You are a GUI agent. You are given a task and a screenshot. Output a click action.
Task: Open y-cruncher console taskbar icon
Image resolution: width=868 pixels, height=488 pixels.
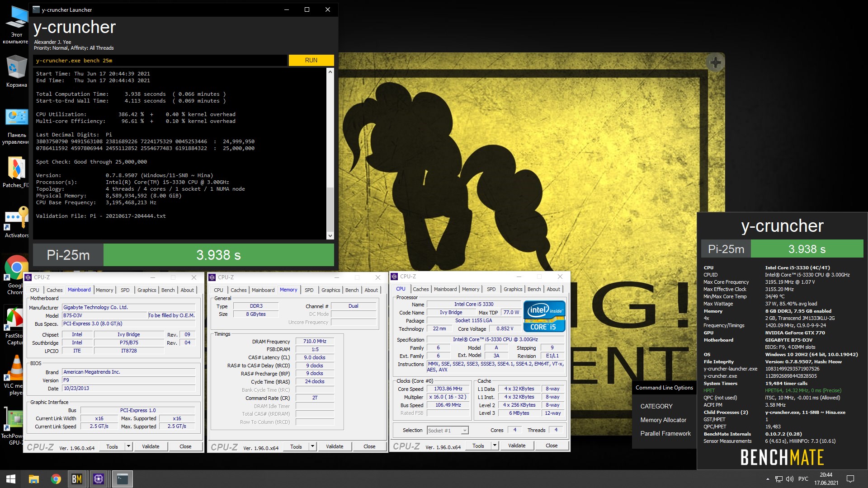[x=122, y=479]
